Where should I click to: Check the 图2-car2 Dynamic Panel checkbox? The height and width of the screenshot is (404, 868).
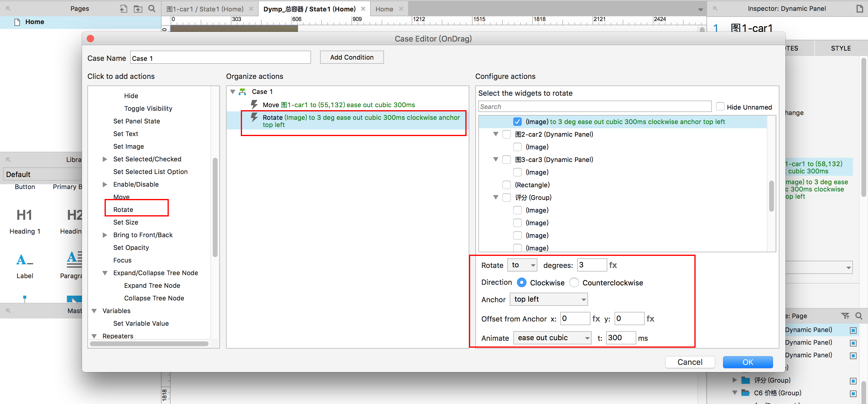(x=506, y=134)
